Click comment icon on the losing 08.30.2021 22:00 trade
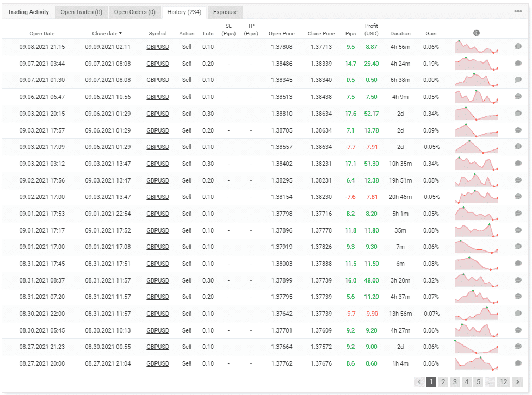Viewport: 532px width, 395px height. 517,314
